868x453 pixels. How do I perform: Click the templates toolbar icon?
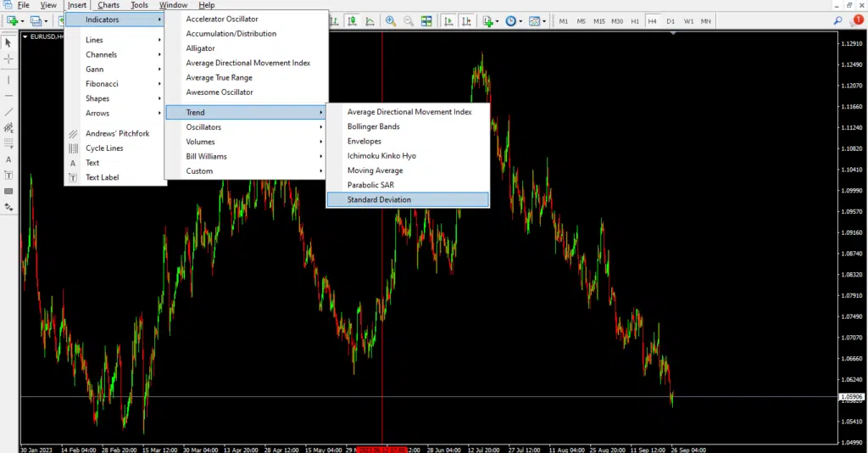(x=534, y=21)
